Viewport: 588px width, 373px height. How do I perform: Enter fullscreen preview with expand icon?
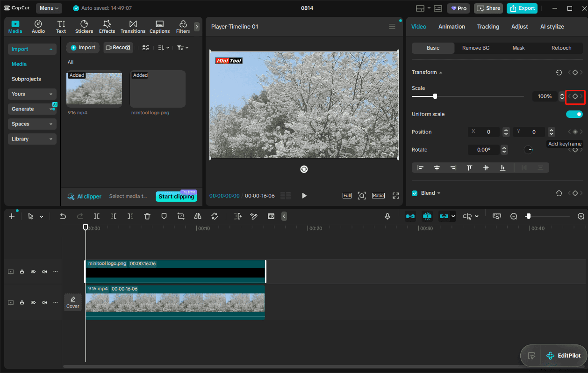[x=396, y=196]
